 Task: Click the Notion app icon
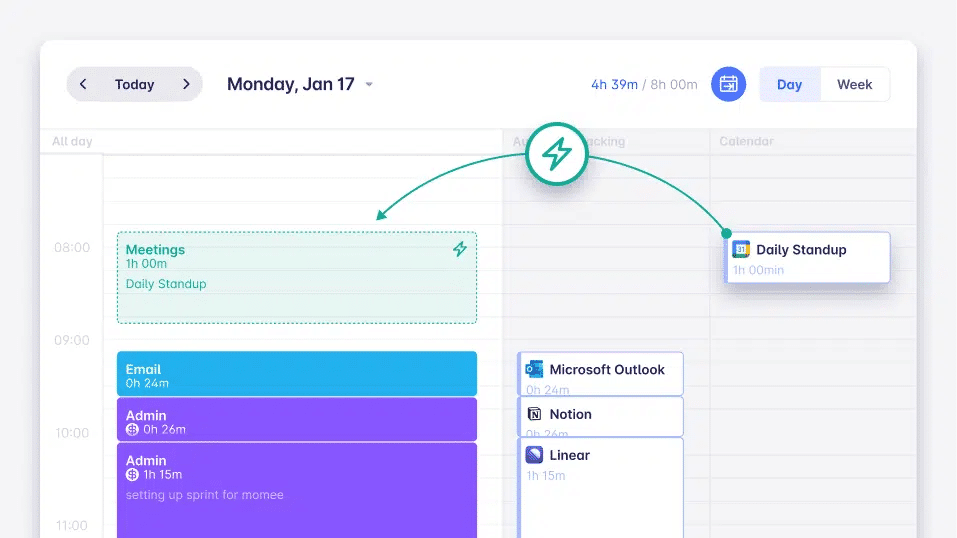[534, 414]
